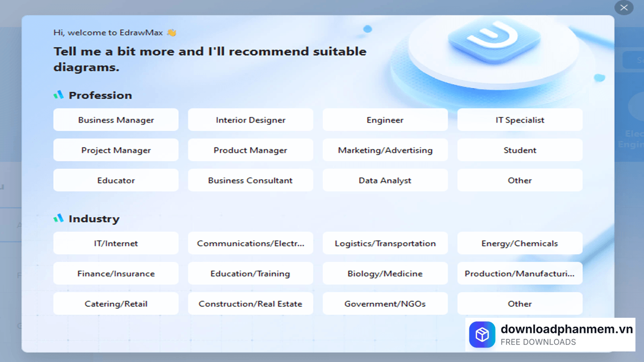Select Energy/Chemicals industry

[520, 243]
